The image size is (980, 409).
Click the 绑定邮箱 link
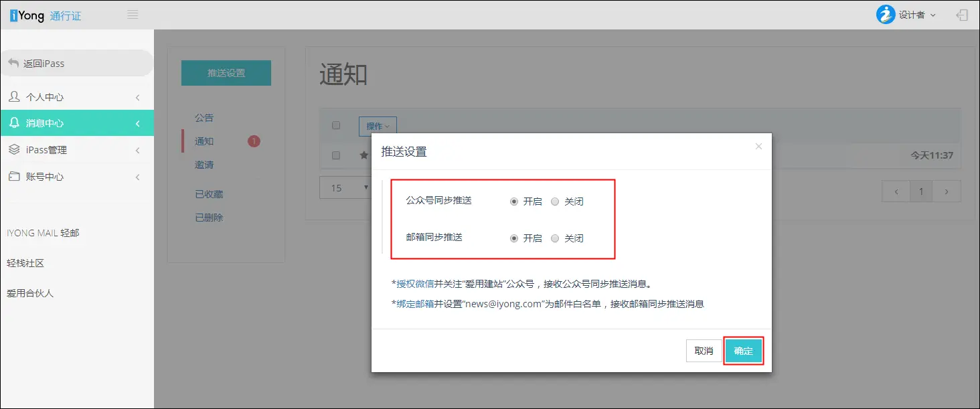415,304
